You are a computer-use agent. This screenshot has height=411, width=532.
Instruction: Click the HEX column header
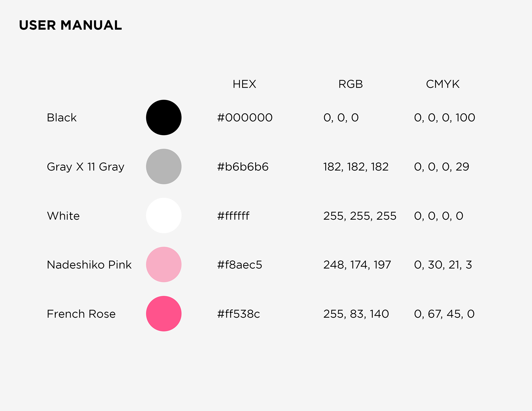pyautogui.click(x=244, y=84)
